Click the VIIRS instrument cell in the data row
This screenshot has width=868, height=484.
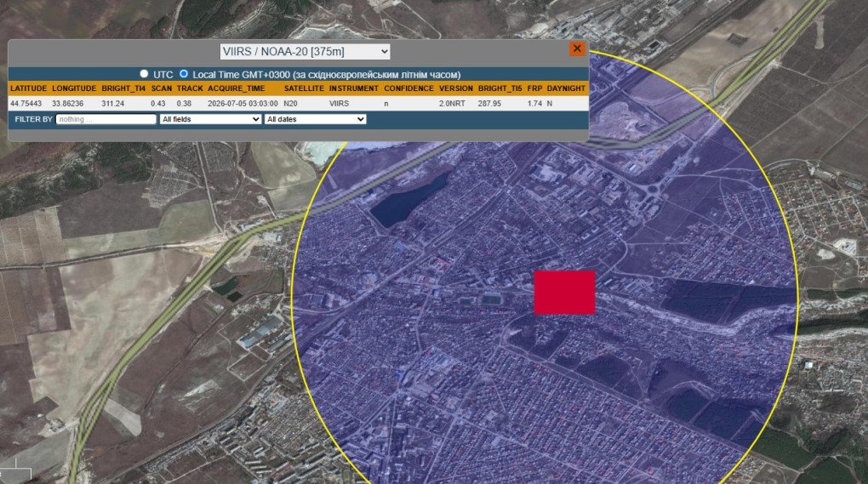[339, 104]
